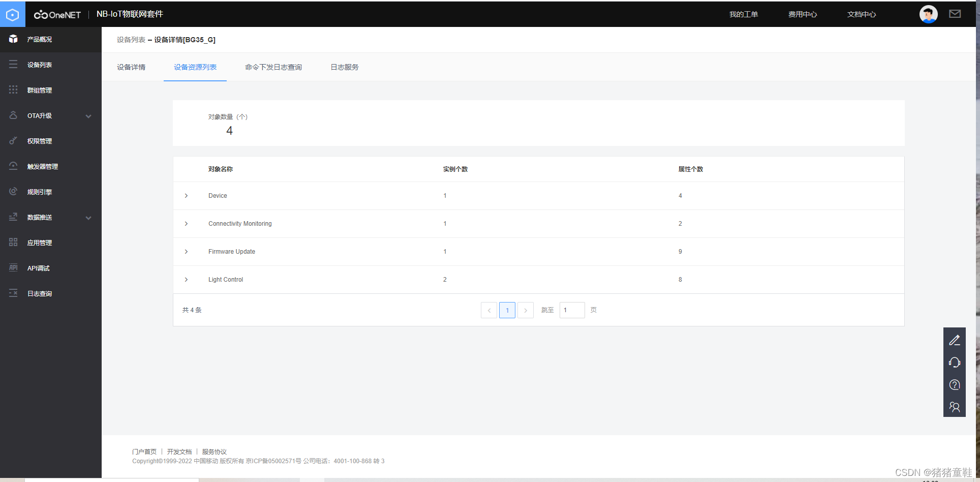This screenshot has height=482, width=980.
Task: Open 费用中心 in the top bar
Action: [803, 14]
